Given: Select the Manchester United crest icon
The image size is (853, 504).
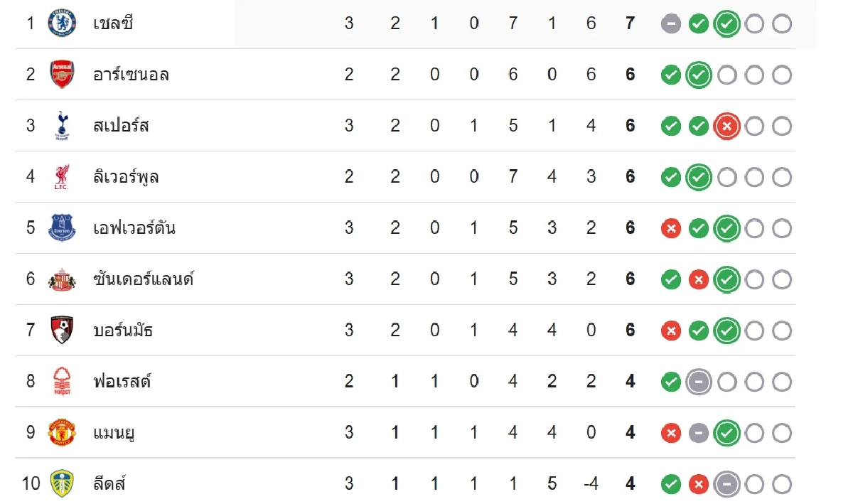Looking at the screenshot, I should 61,433.
